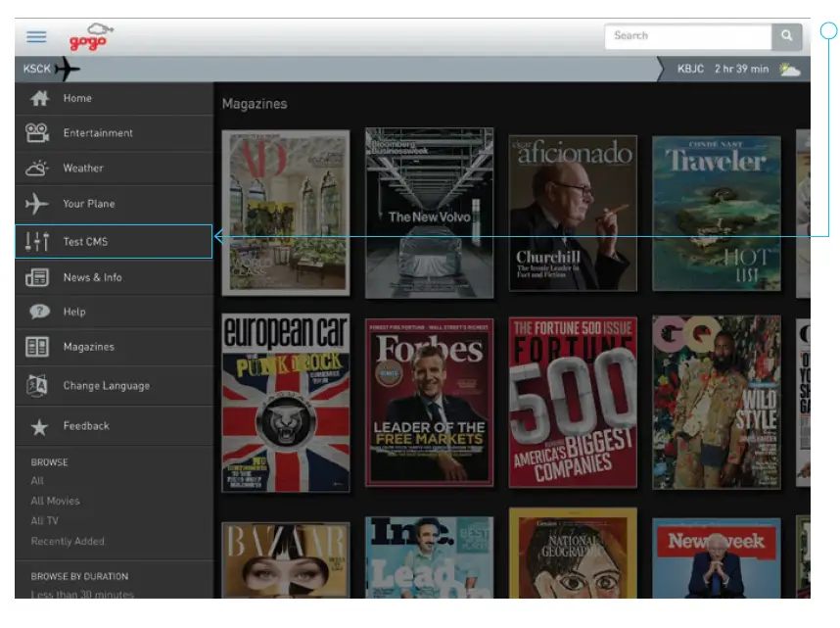
Task: Select Test CMS menu label
Action: 85,242
